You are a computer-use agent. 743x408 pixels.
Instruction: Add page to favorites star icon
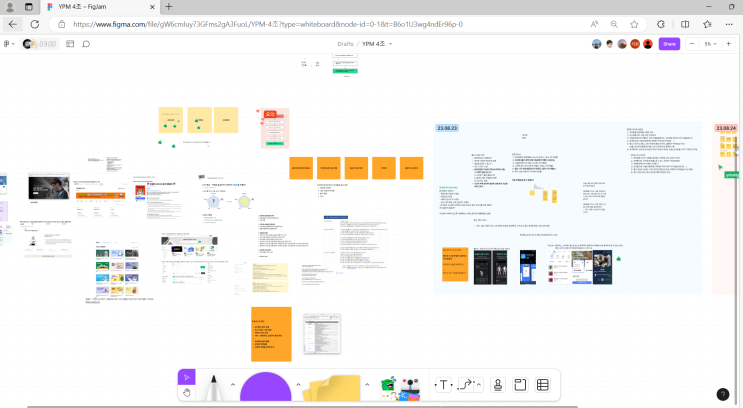pos(634,24)
